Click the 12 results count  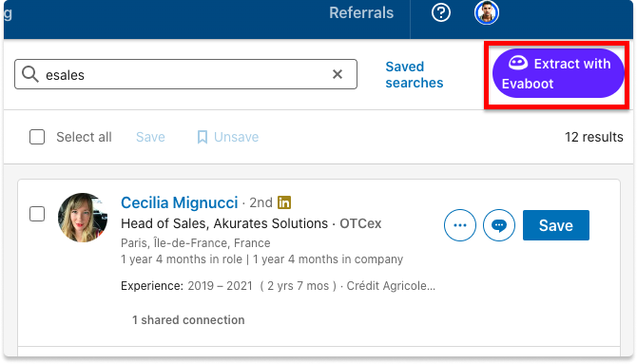coord(593,137)
